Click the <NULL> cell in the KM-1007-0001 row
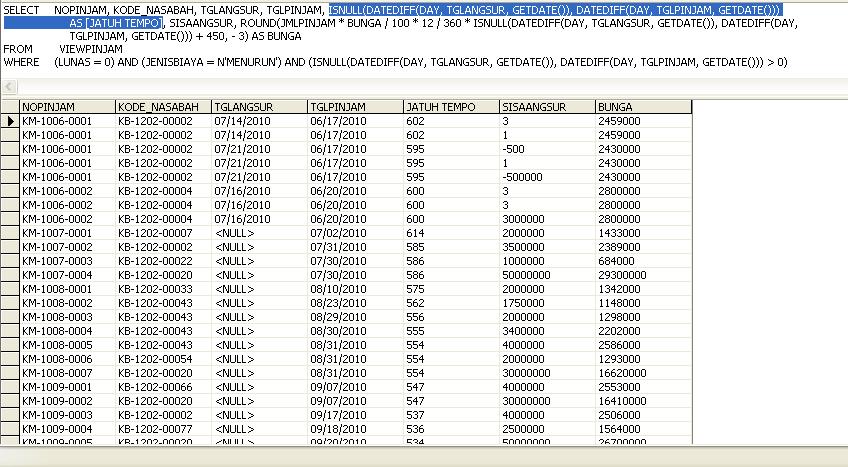The height and width of the screenshot is (467, 848). [259, 233]
